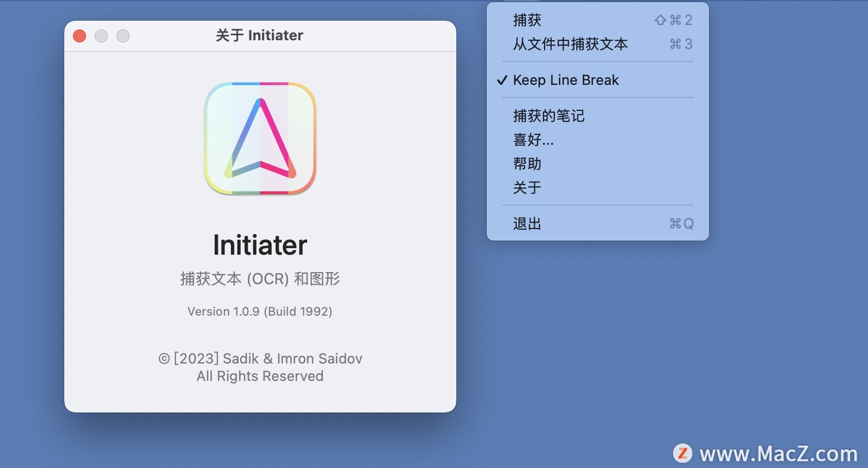Click the Initiater app icon in About window
Screen dimensions: 868x468
click(260, 138)
